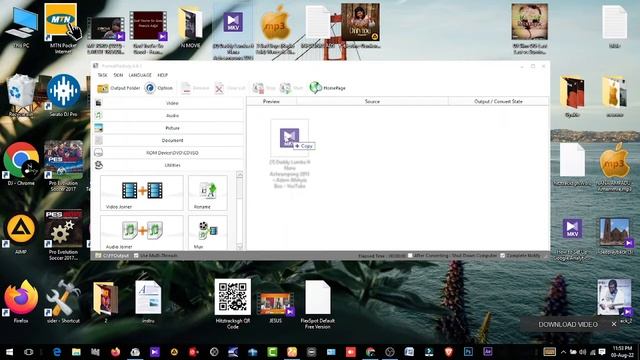Open the Mux utility
This screenshot has width=640, height=360.
208,233
